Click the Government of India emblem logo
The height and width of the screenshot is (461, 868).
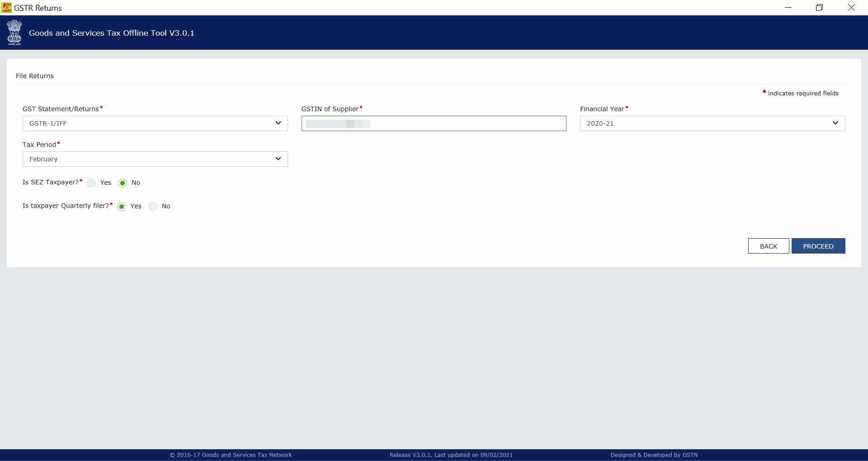point(14,33)
